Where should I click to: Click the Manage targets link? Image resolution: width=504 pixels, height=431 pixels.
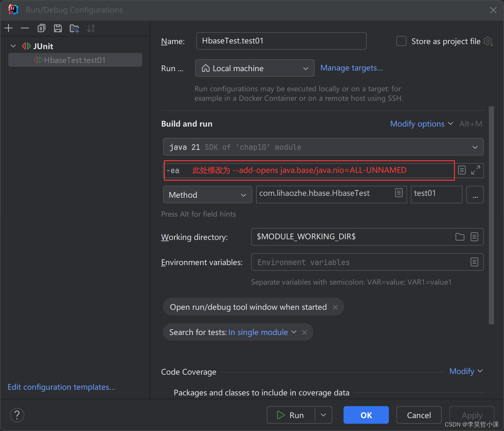tap(351, 68)
